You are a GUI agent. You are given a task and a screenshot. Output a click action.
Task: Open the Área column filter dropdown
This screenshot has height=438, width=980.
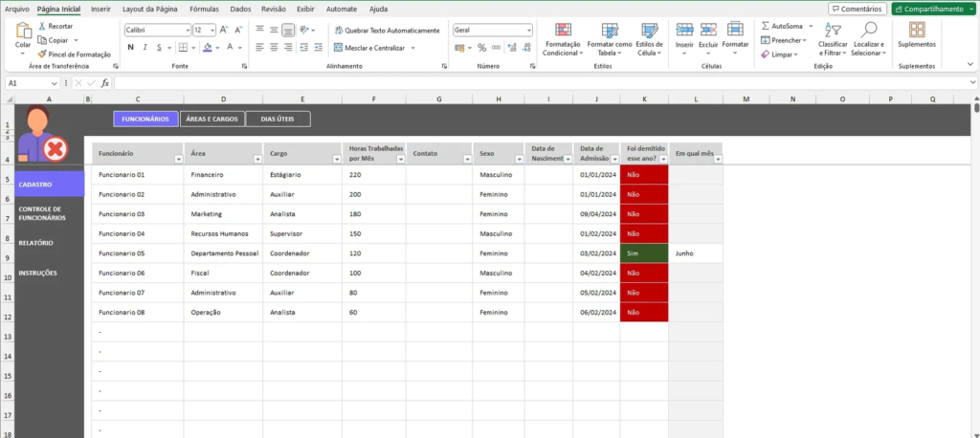256,160
